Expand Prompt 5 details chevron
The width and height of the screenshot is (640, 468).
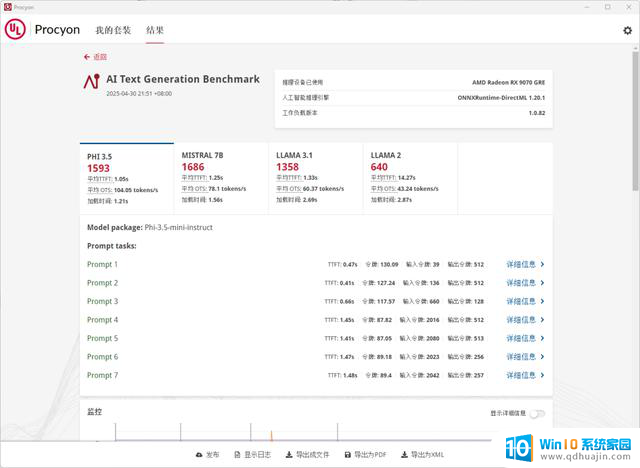coord(542,338)
